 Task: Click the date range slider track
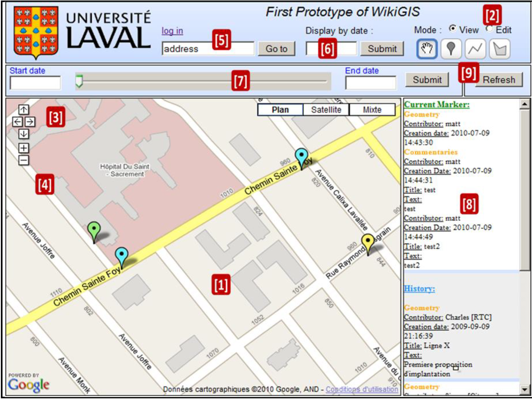[x=203, y=81]
